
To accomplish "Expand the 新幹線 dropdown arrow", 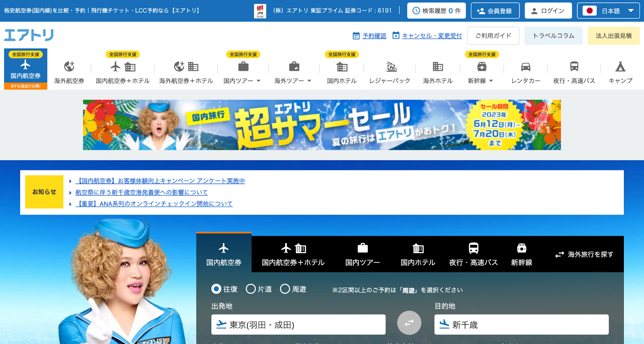I will (x=491, y=81).
